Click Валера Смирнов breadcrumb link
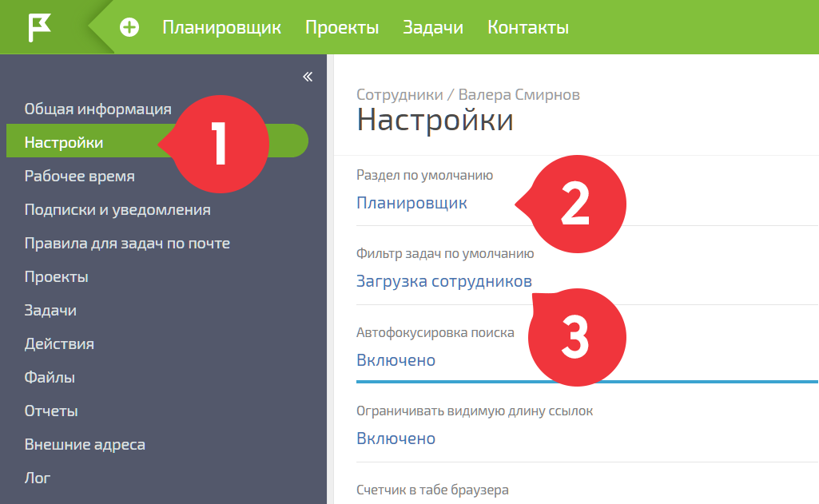 pyautogui.click(x=519, y=94)
